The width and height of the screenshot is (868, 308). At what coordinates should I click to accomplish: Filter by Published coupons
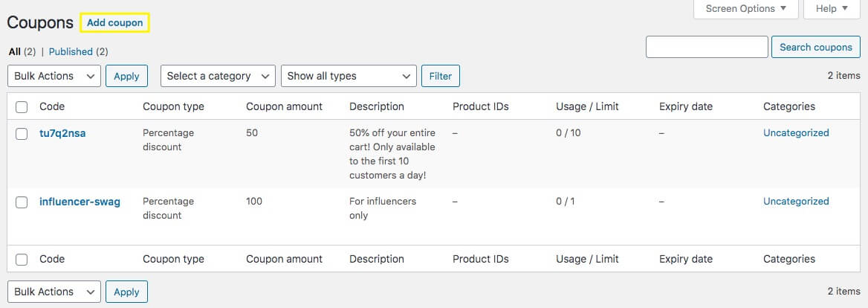pos(71,51)
